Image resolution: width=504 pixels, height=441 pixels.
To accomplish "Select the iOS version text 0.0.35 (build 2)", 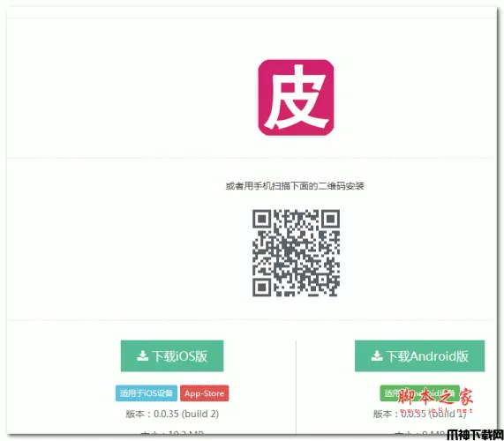I will (186, 414).
